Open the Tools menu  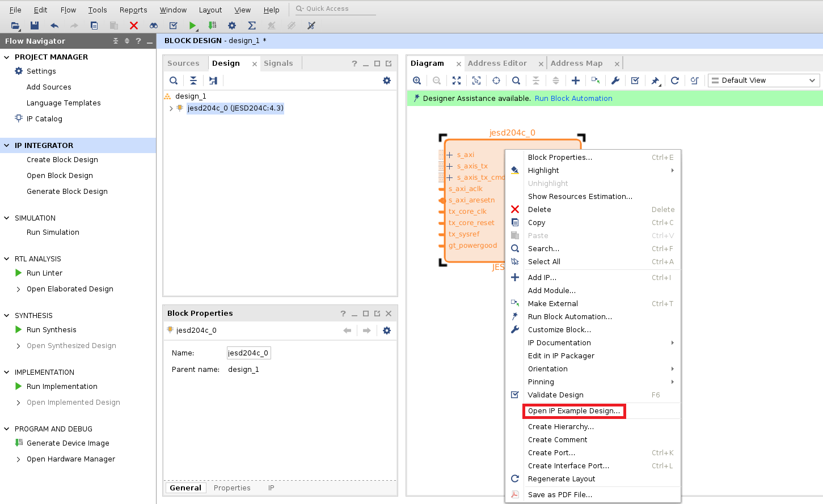click(98, 10)
